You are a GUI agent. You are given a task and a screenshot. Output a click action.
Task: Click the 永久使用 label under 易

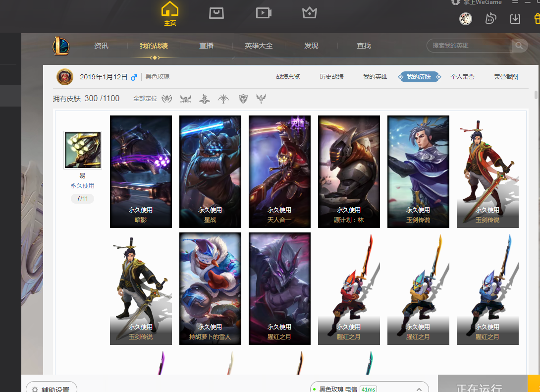[x=82, y=186]
